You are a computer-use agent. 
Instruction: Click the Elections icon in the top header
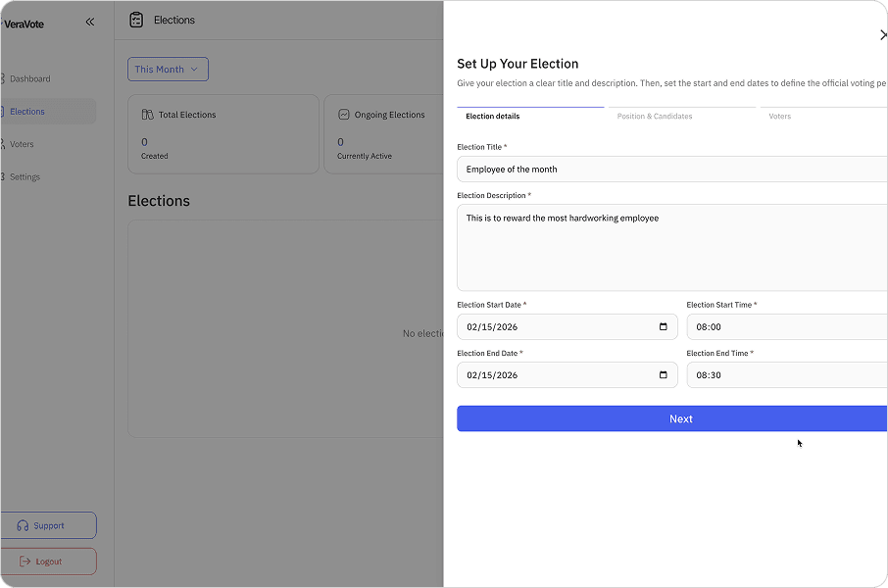[136, 19]
